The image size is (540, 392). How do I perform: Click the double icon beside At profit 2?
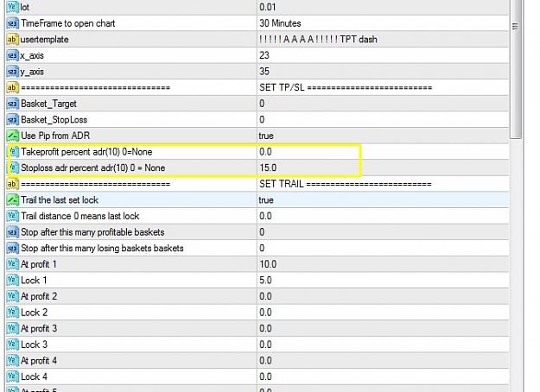(x=12, y=296)
